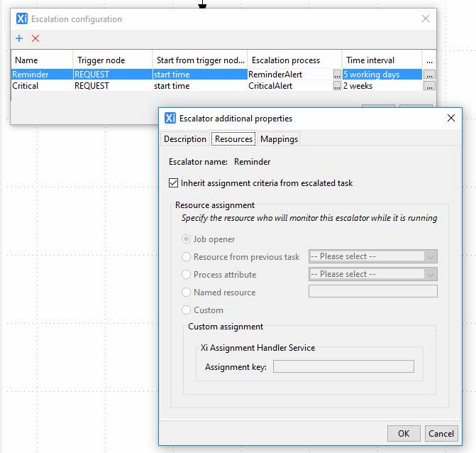Select the Custom radio button
This screenshot has width=476, height=453.
(x=187, y=310)
